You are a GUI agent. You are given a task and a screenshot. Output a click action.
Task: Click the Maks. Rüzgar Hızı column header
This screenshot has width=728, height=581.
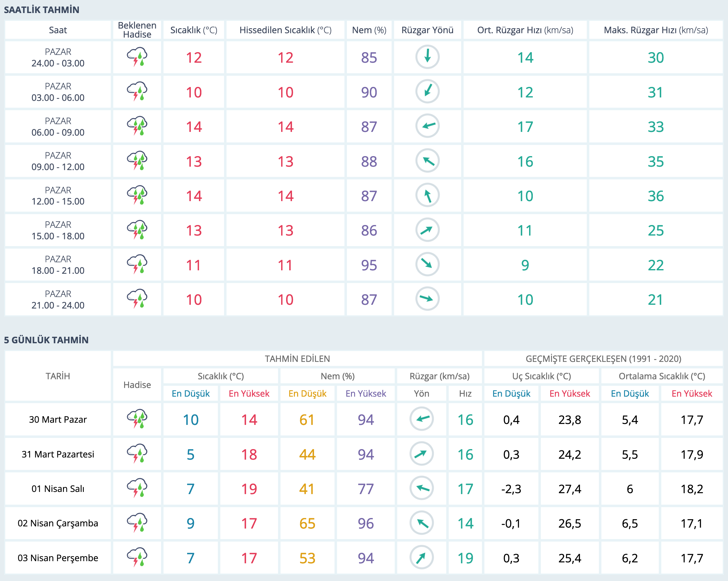[x=655, y=30]
